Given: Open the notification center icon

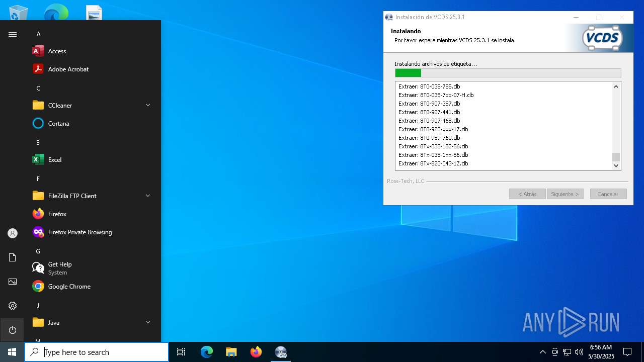Looking at the screenshot, I should pyautogui.click(x=627, y=352).
